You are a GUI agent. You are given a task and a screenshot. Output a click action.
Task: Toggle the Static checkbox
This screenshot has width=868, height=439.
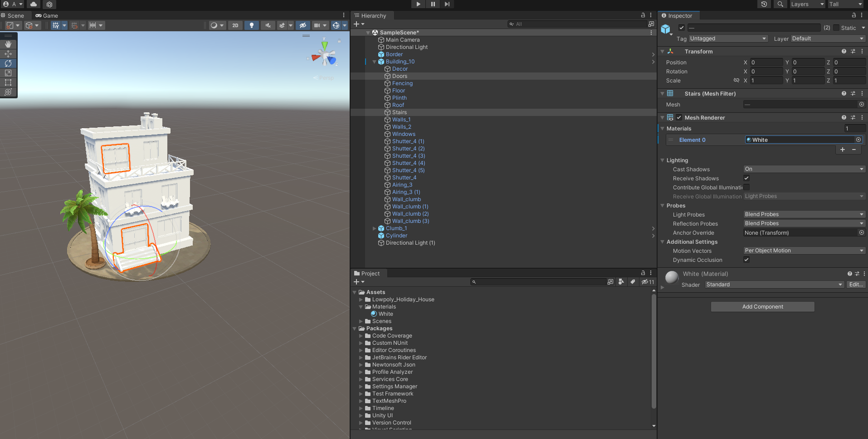click(x=836, y=28)
